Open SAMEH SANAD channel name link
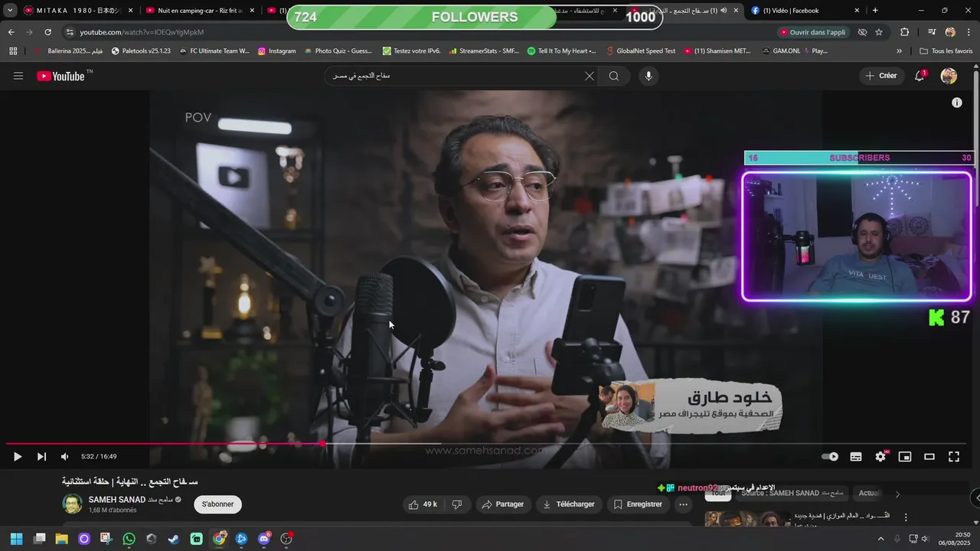 [116, 500]
